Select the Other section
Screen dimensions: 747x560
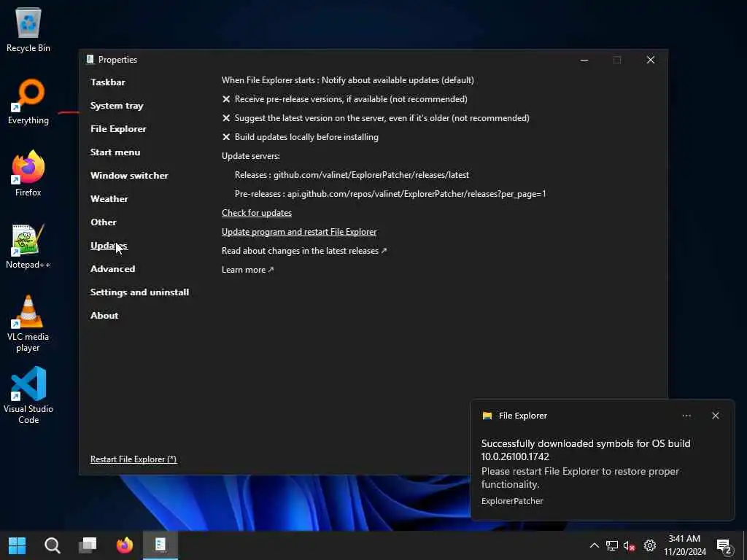pos(104,222)
